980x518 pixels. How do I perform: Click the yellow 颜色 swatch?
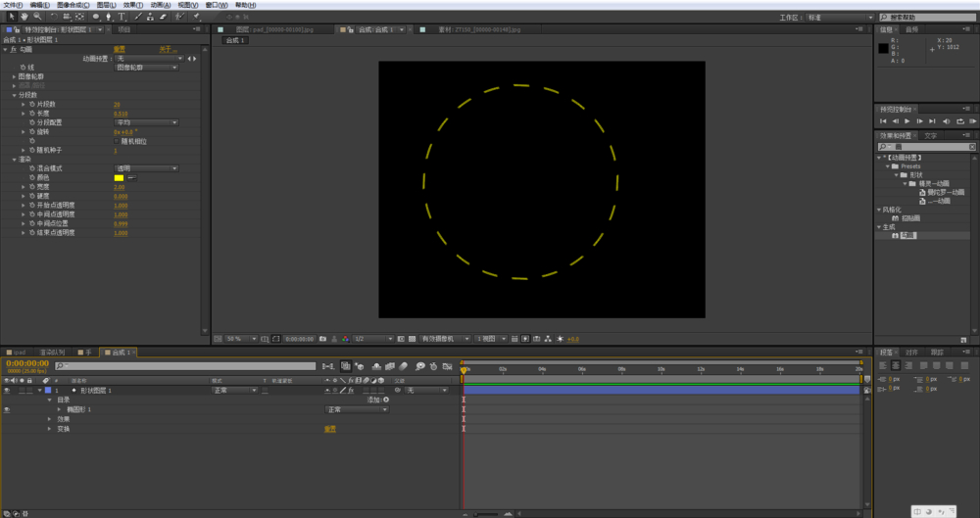tap(119, 178)
